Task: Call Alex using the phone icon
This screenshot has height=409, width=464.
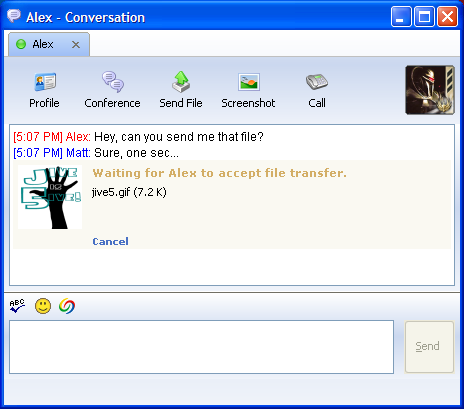Action: tap(317, 82)
